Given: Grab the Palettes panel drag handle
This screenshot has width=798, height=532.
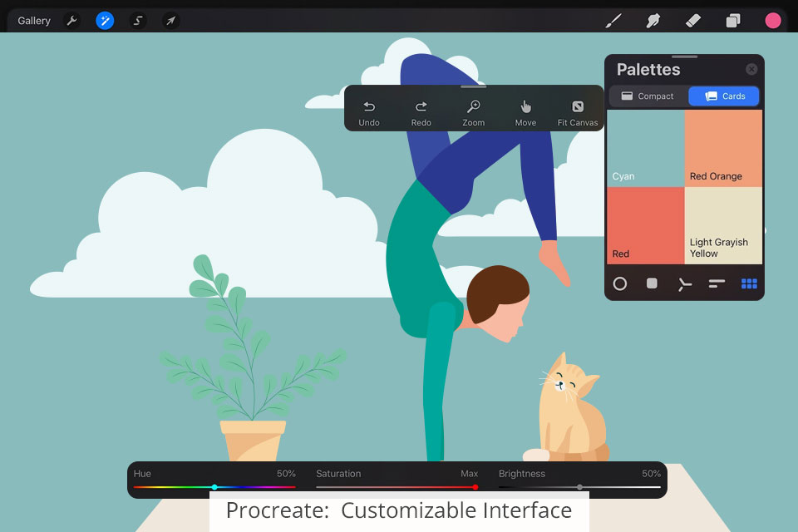Looking at the screenshot, I should [684, 57].
